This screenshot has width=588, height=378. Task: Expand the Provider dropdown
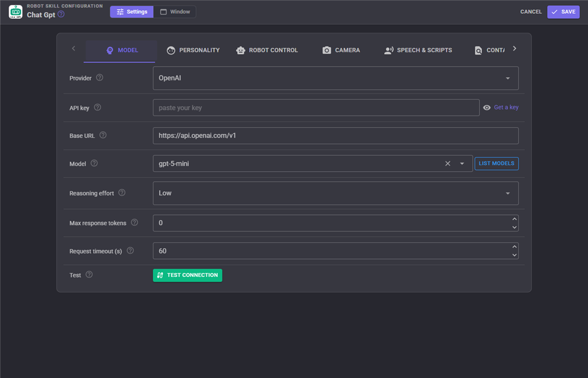point(508,78)
